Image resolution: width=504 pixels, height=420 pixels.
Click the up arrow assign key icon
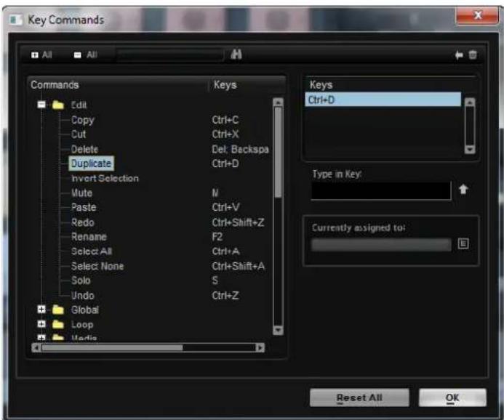click(463, 190)
